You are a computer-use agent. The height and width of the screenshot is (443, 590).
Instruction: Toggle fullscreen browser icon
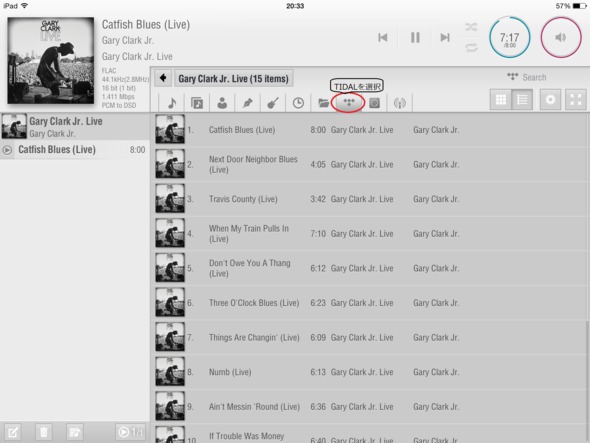576,99
